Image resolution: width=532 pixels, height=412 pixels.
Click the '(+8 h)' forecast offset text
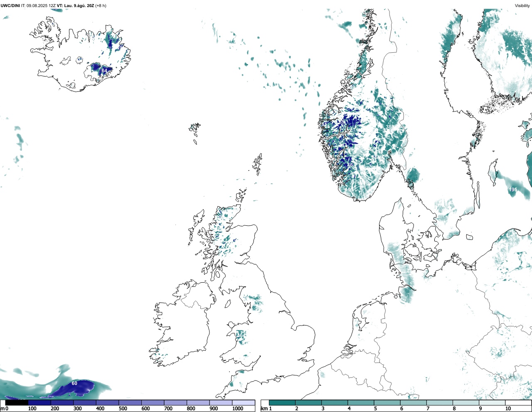tap(101, 6)
